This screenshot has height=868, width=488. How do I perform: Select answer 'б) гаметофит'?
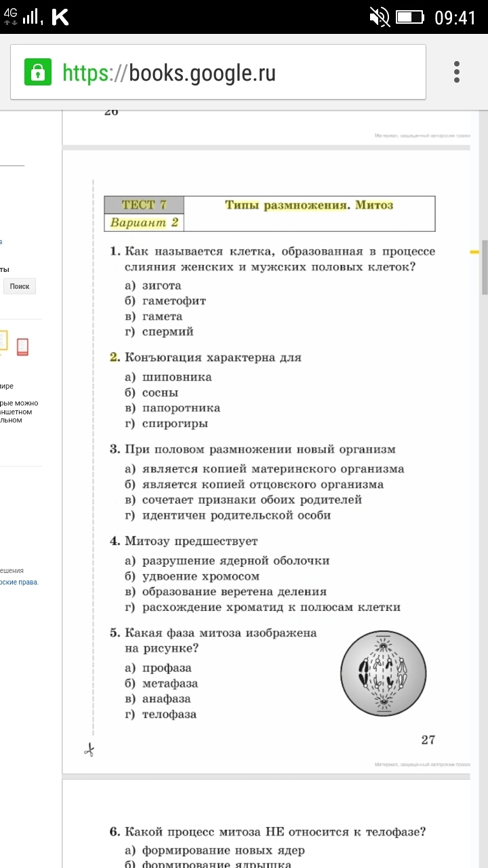coord(165,301)
